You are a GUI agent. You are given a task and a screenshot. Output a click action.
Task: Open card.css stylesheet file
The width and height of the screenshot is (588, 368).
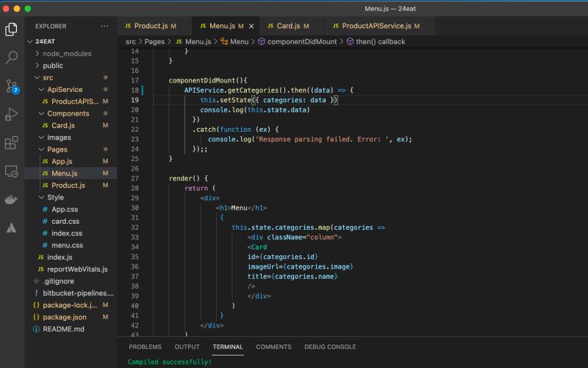[71, 222]
